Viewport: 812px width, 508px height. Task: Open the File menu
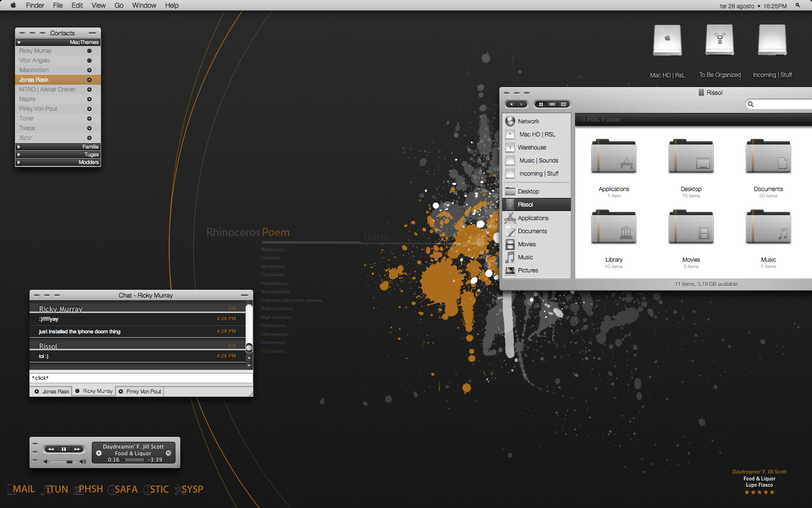click(x=58, y=5)
